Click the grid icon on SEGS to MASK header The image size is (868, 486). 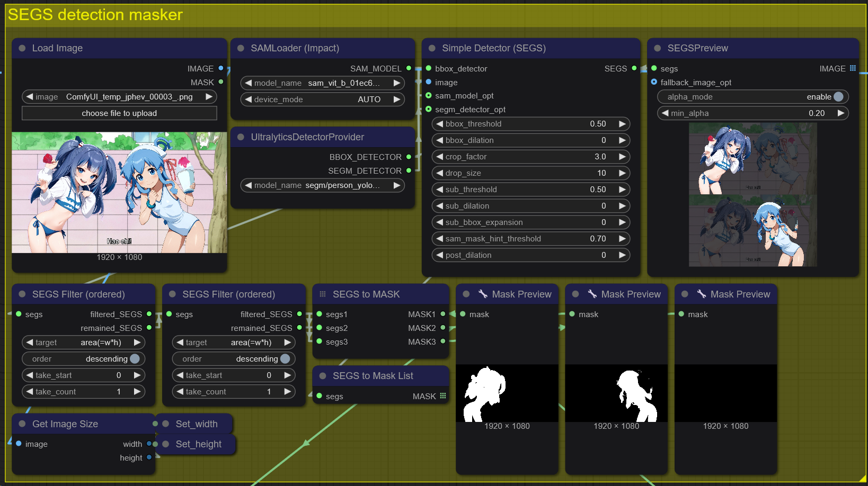click(323, 294)
